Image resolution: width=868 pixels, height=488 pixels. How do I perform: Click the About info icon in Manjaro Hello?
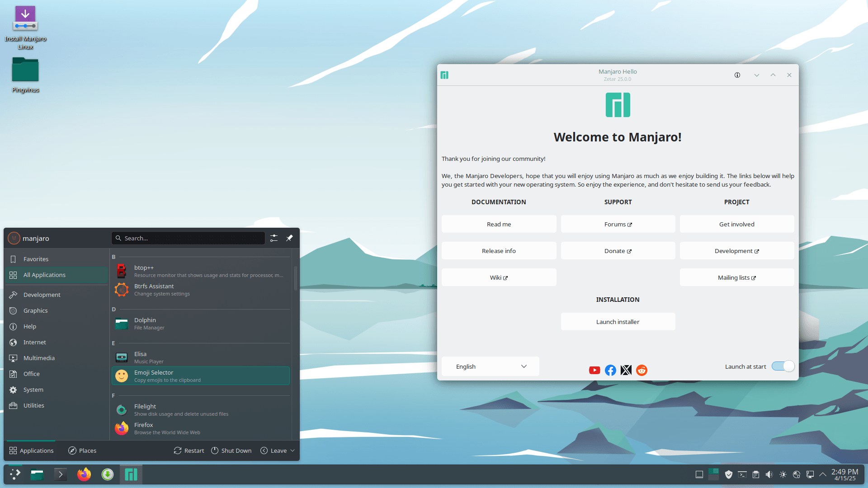pyautogui.click(x=737, y=75)
